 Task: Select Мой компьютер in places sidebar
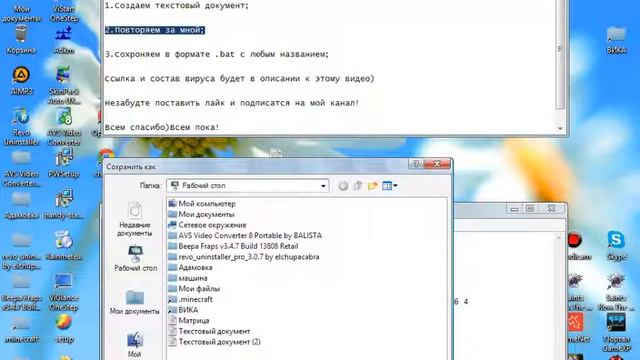(135, 345)
